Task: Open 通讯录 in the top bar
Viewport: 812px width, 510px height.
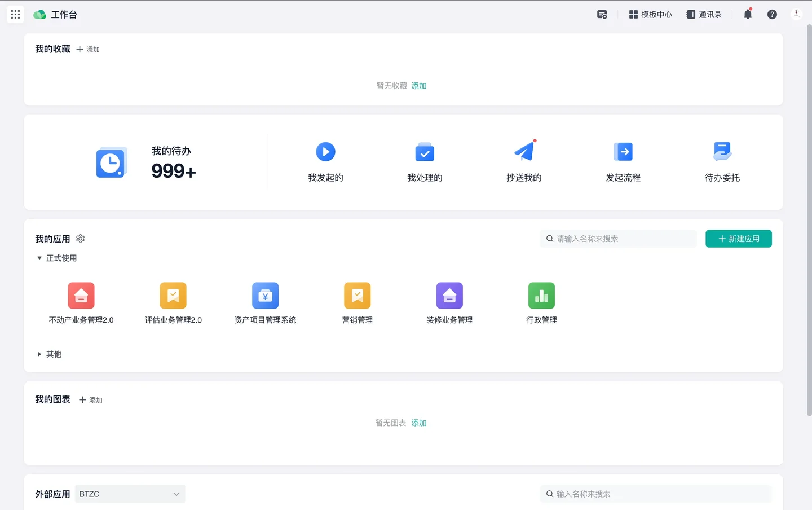Action: [x=704, y=15]
